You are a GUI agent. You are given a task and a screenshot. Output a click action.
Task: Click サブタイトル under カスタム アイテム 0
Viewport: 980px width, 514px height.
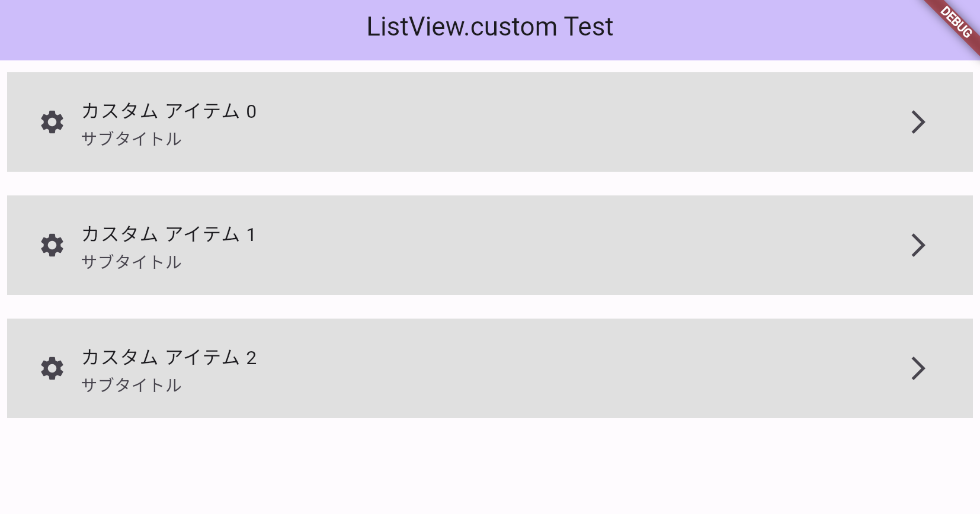(131, 139)
